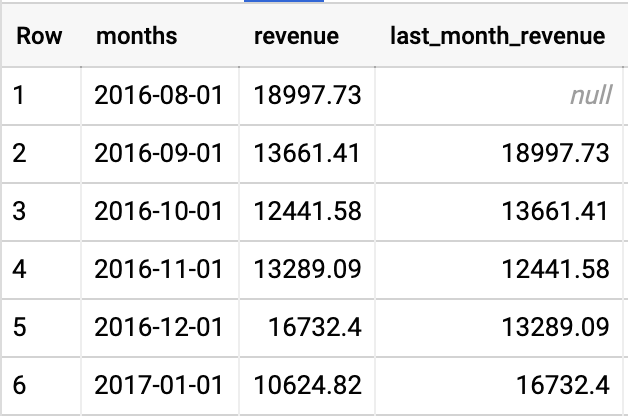Select revenue cell 13661.41 in row 2
Image resolution: width=628 pixels, height=416 pixels.
(x=307, y=154)
